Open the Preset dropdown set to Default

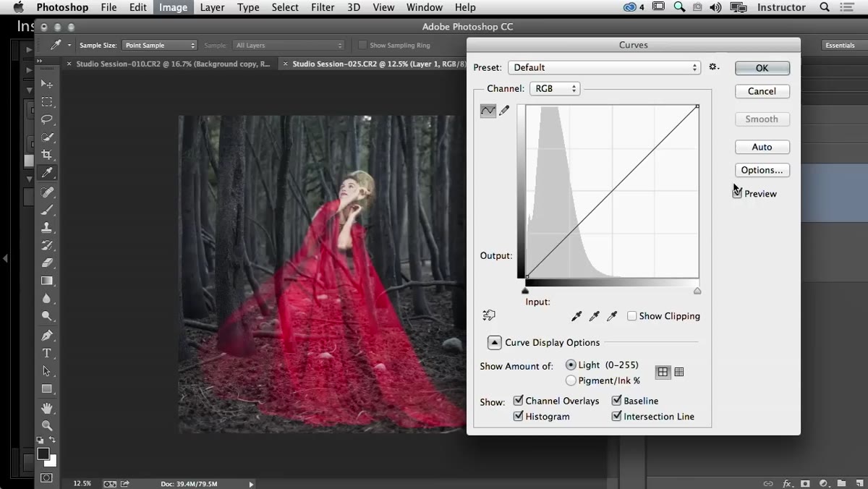(605, 67)
